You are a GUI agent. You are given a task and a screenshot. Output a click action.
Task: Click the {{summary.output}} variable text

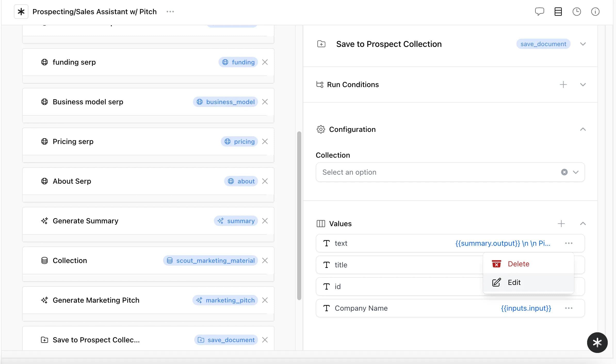[488, 243]
